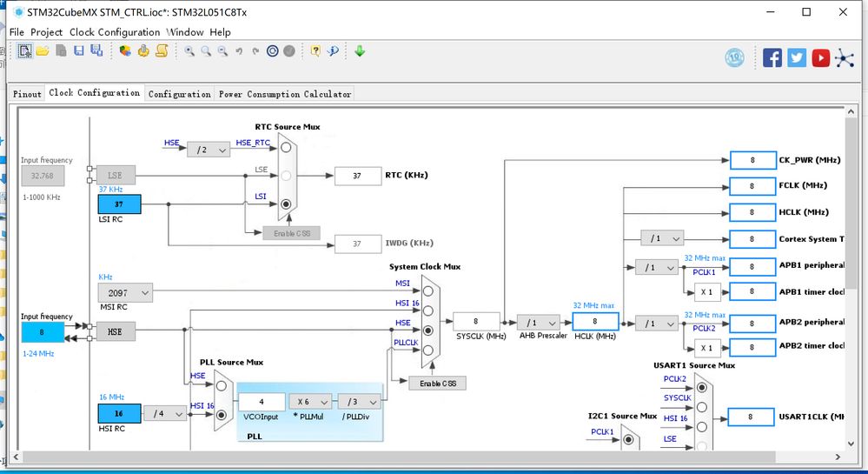Click the Undo arrow in the toolbar

[x=239, y=51]
